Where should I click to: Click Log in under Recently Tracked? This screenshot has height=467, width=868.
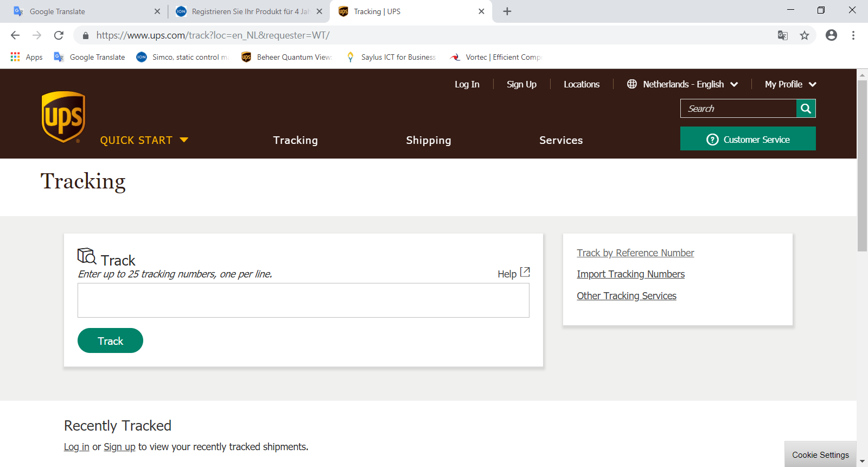tap(76, 447)
